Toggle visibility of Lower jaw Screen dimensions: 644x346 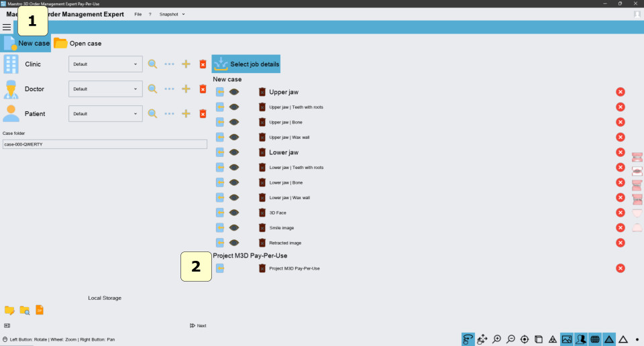pos(234,152)
